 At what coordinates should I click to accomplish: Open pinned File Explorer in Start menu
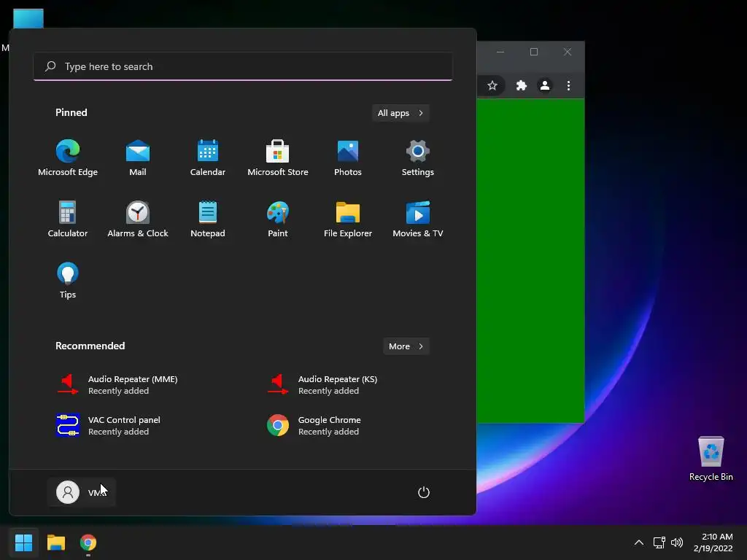point(348,219)
